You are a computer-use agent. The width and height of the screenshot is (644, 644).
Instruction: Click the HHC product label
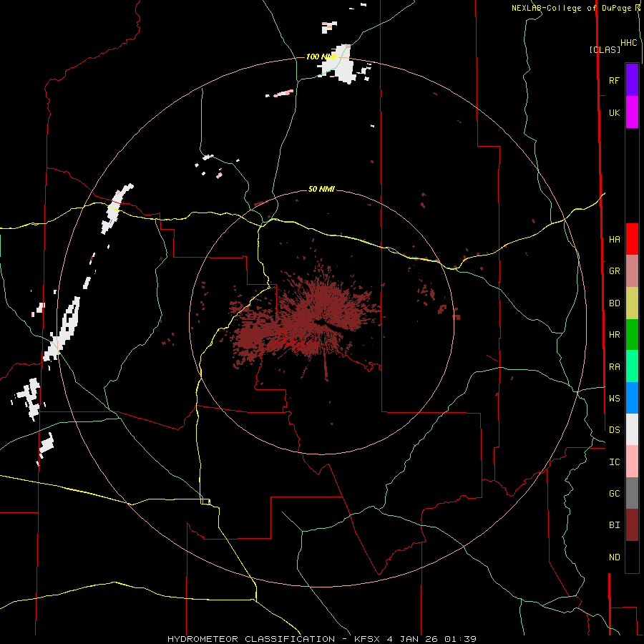click(x=628, y=43)
